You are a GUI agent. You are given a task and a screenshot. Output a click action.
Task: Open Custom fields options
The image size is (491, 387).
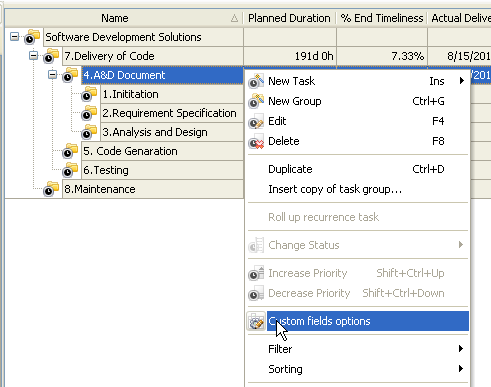(x=357, y=321)
